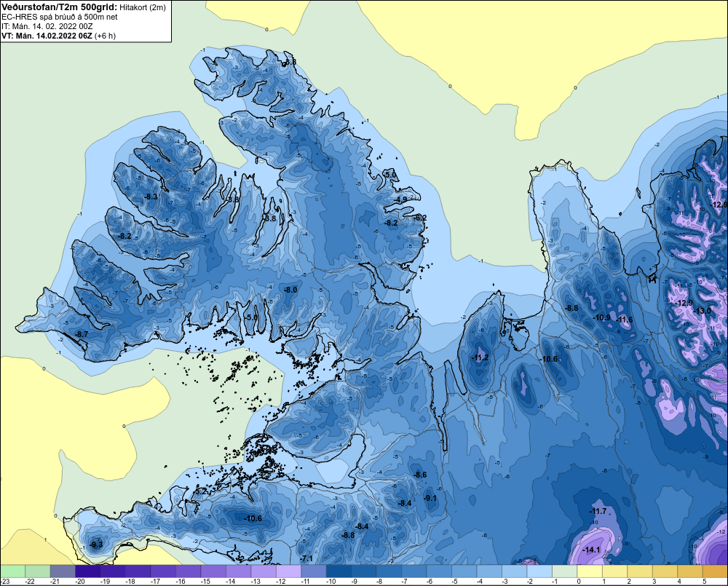The height and width of the screenshot is (586, 728).
Task: Click the 'VT: Mán. 14.02.2022 06Z' valid time
Action: [x=47, y=36]
